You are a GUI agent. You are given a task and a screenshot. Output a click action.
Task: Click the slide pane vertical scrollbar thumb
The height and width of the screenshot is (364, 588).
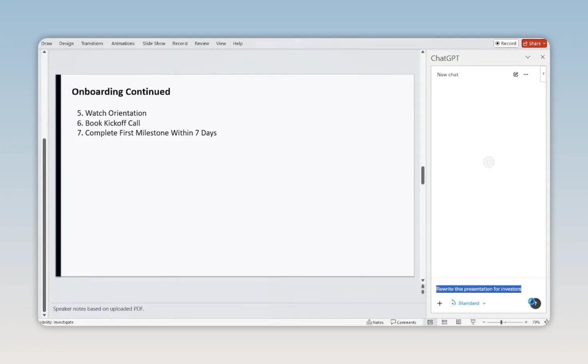point(423,175)
